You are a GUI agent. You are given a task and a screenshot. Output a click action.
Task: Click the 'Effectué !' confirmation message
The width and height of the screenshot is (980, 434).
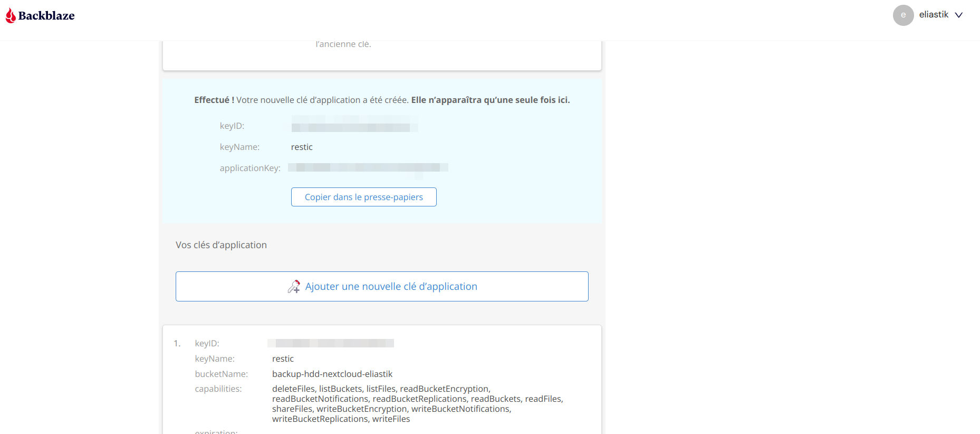[x=382, y=100]
